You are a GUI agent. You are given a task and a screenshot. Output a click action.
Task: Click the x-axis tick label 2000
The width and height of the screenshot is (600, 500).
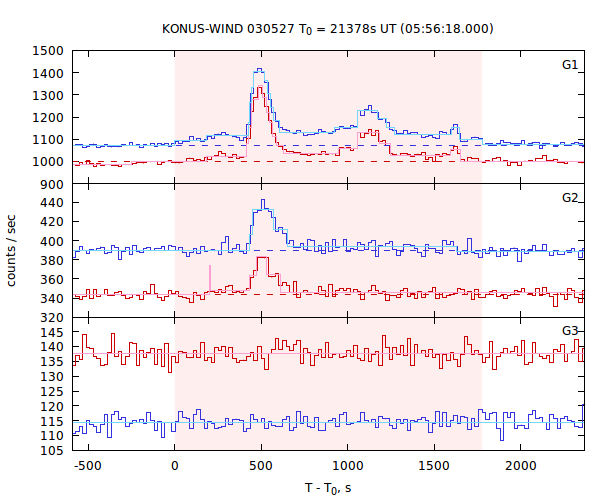click(x=520, y=466)
